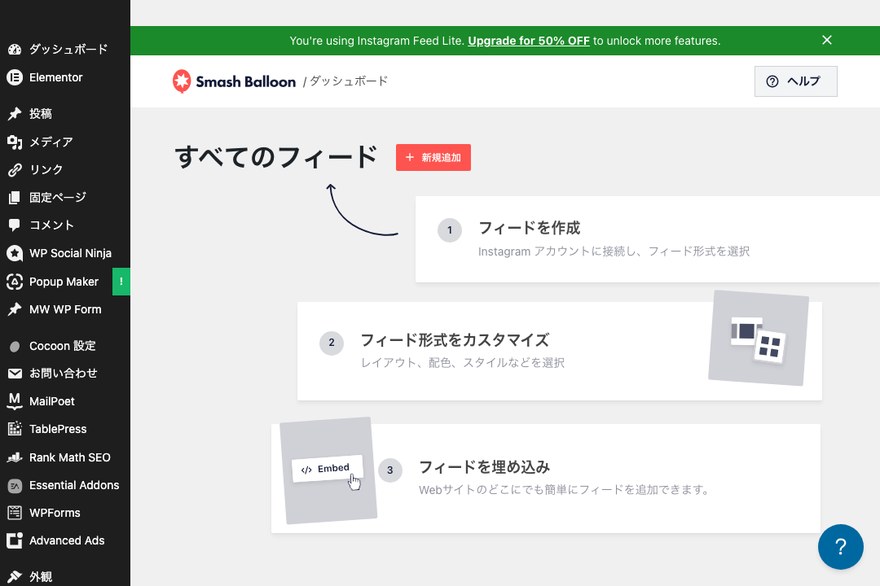Click the お問い合わせ envelope icon

point(15,373)
